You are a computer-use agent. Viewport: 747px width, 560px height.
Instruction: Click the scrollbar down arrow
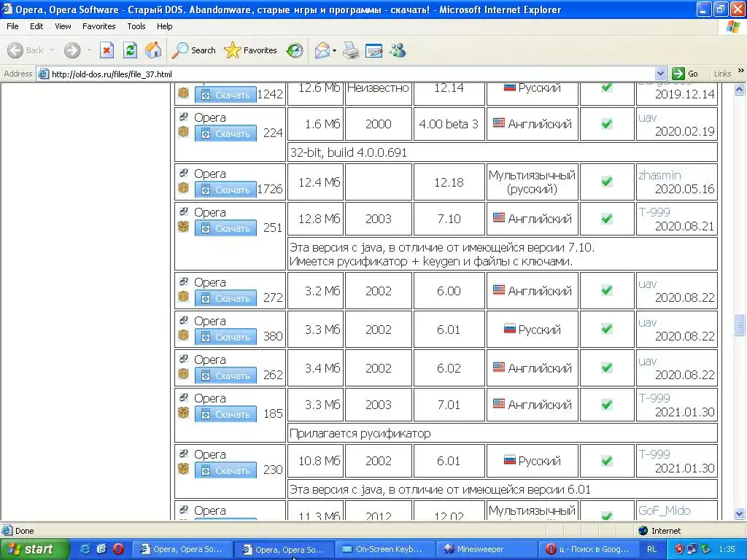(x=740, y=514)
